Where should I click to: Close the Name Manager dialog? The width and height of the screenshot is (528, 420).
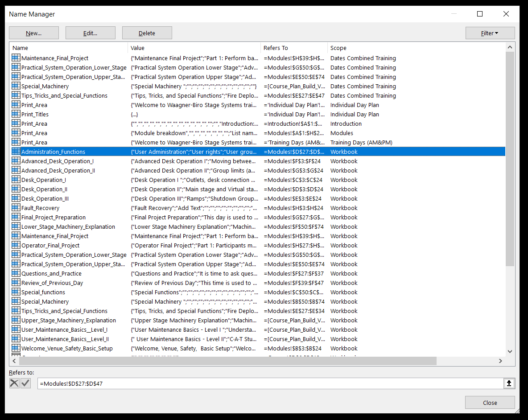pyautogui.click(x=490, y=403)
